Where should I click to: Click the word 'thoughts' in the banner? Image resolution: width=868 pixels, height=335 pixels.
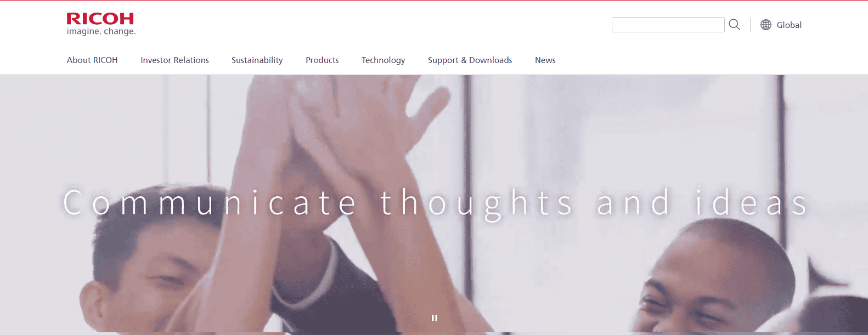tap(476, 204)
